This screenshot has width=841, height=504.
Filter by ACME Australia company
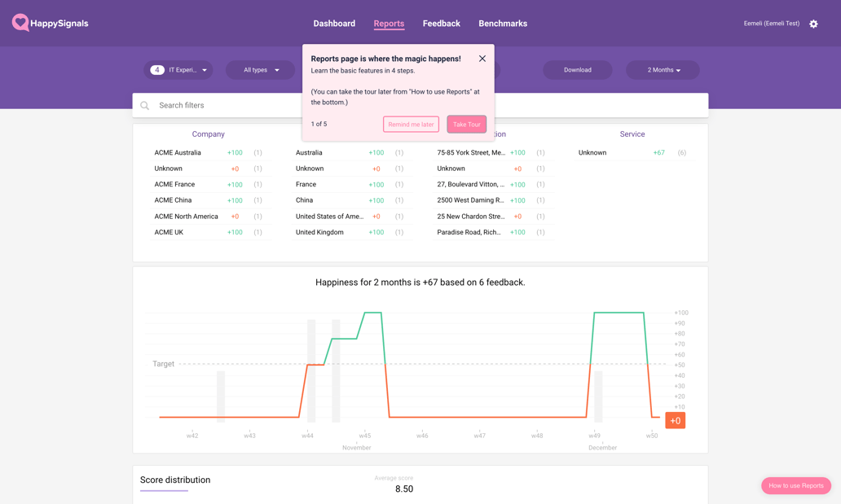point(178,153)
